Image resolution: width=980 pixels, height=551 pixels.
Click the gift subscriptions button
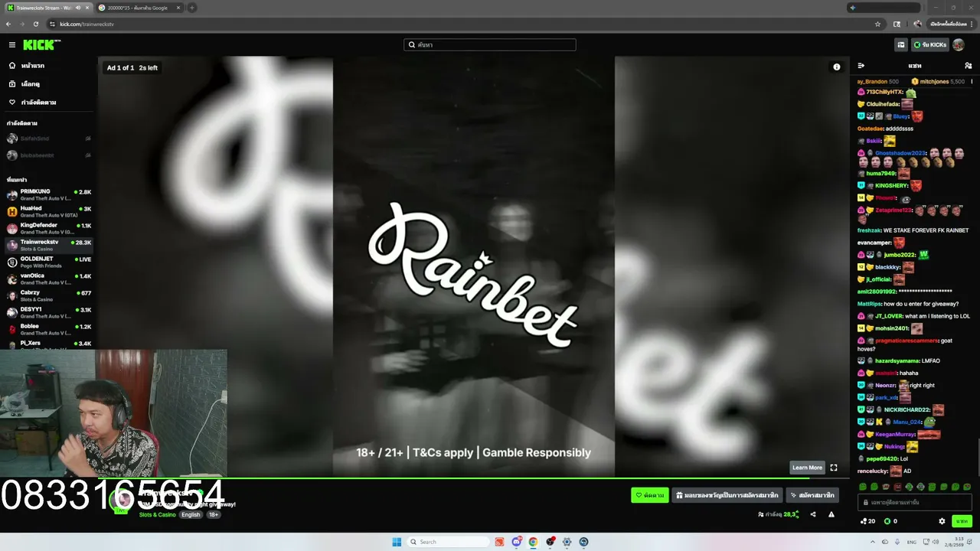(727, 495)
